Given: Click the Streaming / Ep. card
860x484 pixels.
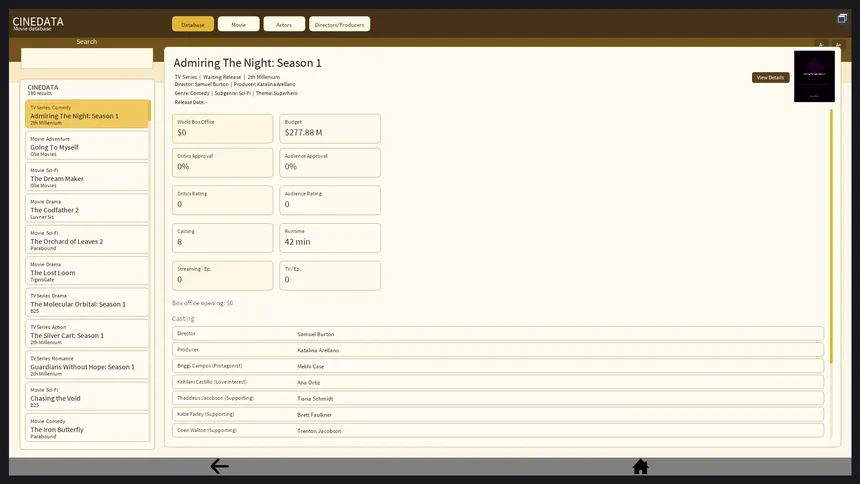Looking at the screenshot, I should coord(222,275).
